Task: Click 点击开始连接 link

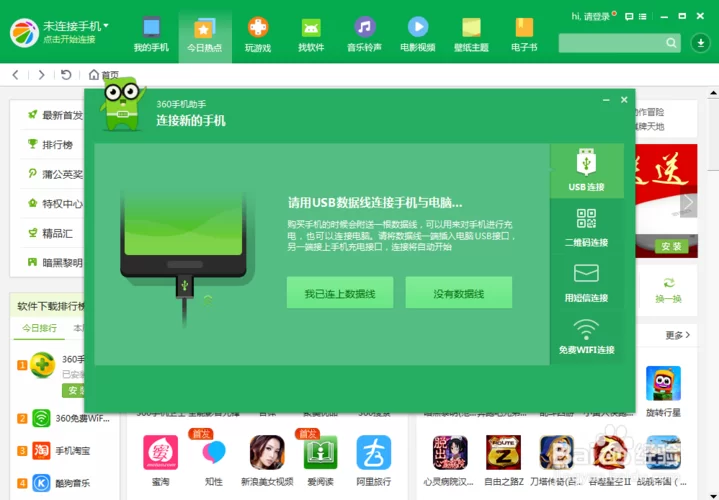Action: [x=69, y=40]
